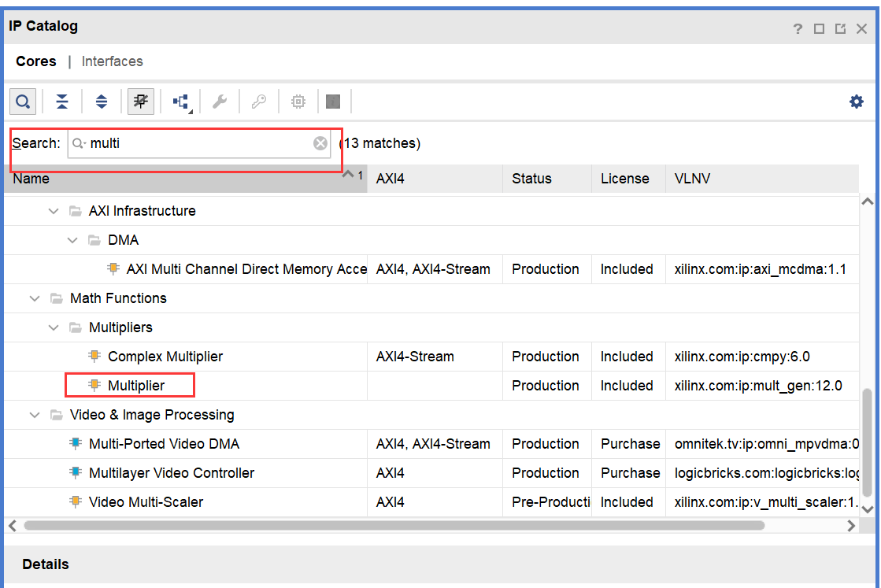The image size is (881, 588).
Task: Click the Complex Multiplier IP icon
Action: pyautogui.click(x=94, y=356)
